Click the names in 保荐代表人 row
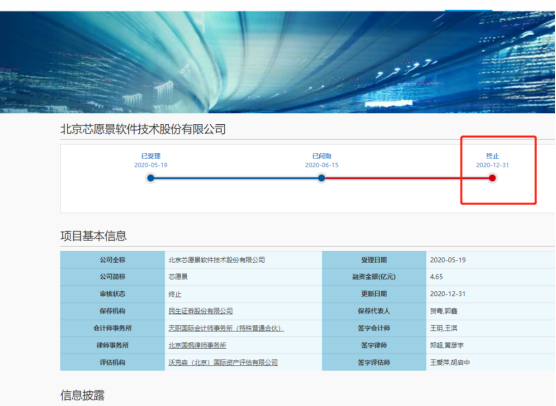The height and width of the screenshot is (406, 556). coord(444,311)
